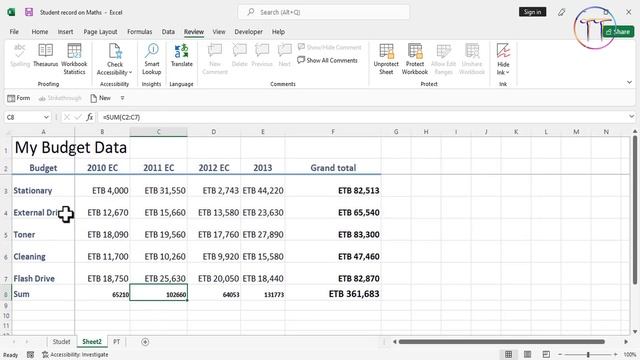Open Customize Quick Access Toolbar dropdown
The image size is (640, 360).
click(122, 98)
